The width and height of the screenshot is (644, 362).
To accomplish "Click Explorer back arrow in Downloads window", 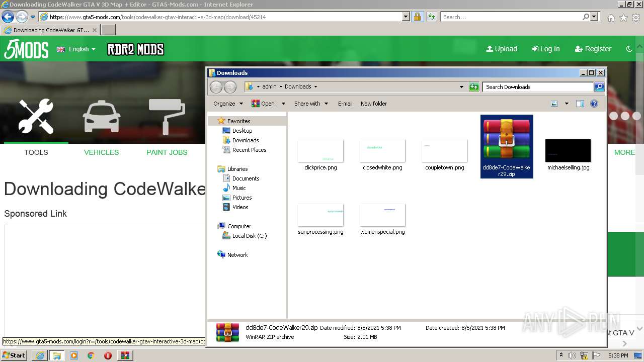I will (216, 87).
